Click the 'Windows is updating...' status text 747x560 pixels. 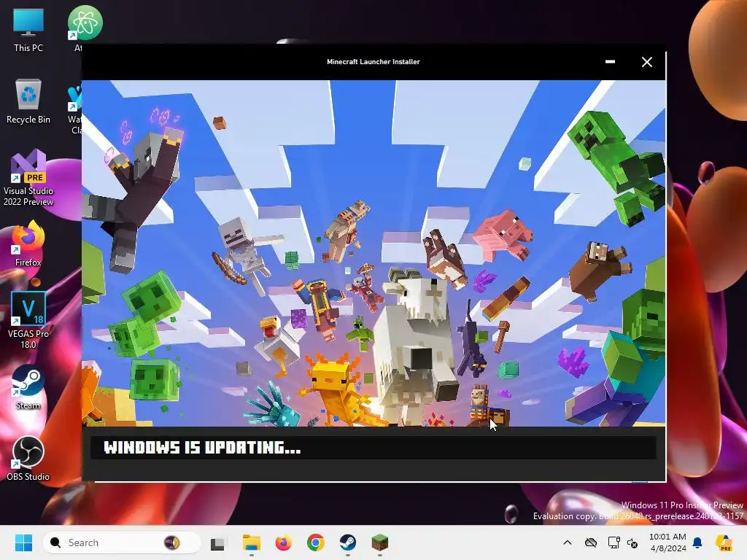(x=202, y=448)
